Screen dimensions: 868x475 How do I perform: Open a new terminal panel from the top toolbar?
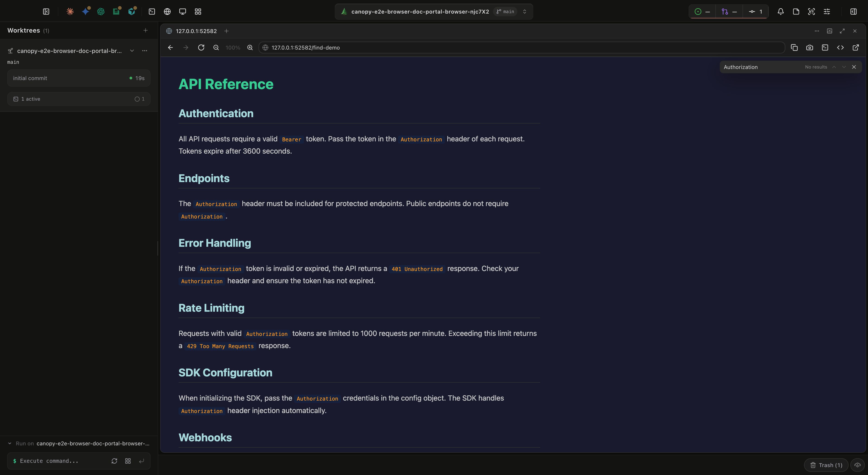[x=152, y=12]
